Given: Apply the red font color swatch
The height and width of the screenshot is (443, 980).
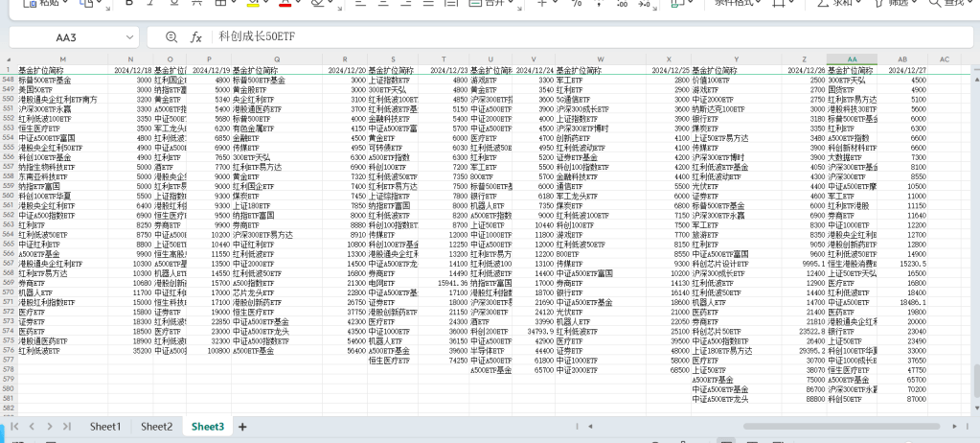Looking at the screenshot, I should pyautogui.click(x=285, y=3).
